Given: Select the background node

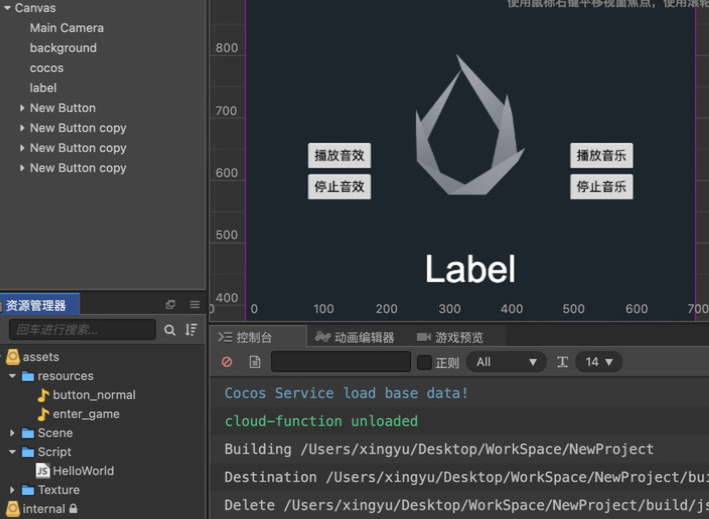Looking at the screenshot, I should [63, 48].
